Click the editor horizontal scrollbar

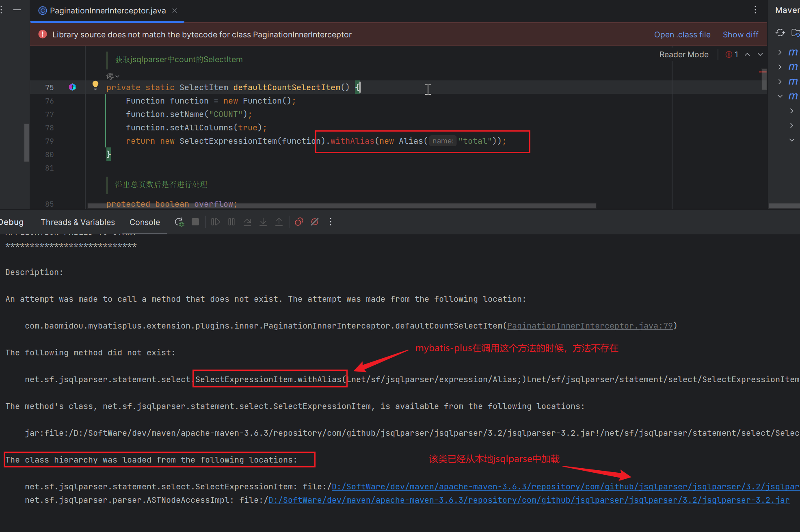coord(342,206)
